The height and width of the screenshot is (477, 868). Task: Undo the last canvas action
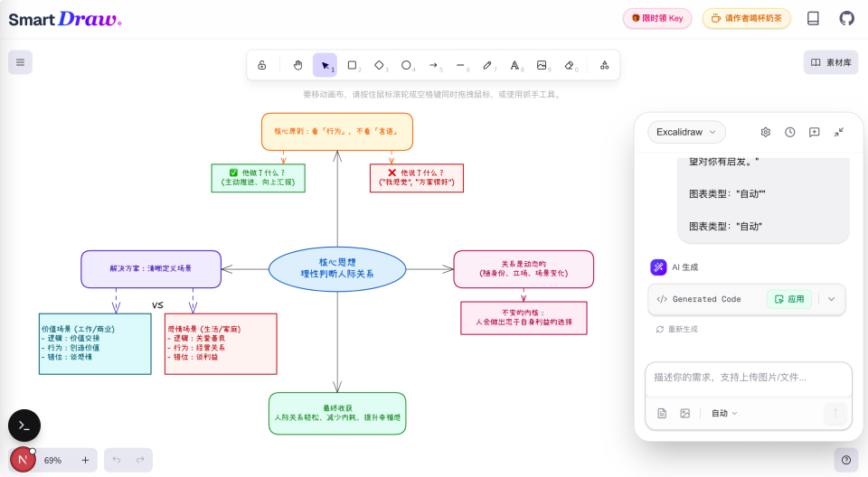117,460
